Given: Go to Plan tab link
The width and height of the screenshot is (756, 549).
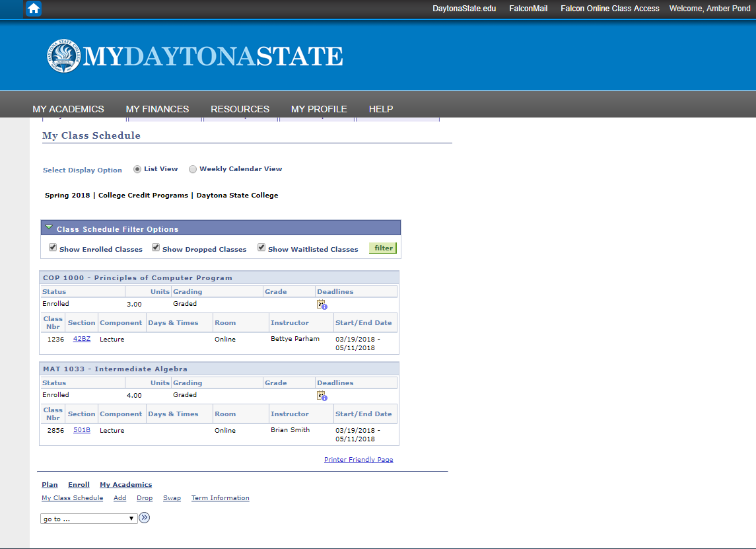Looking at the screenshot, I should pyautogui.click(x=50, y=484).
